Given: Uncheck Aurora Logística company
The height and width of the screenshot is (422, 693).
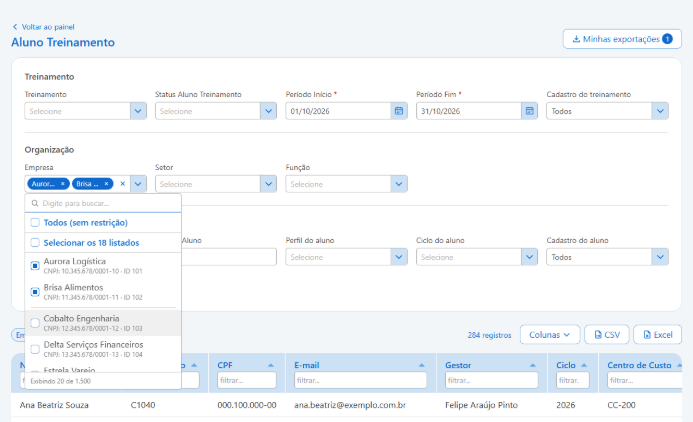Looking at the screenshot, I should point(35,266).
